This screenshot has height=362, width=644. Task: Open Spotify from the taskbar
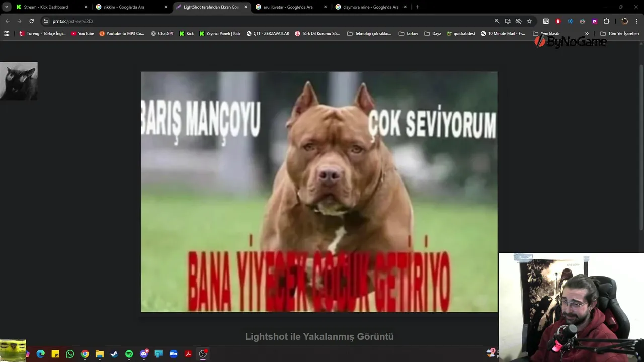point(129,354)
